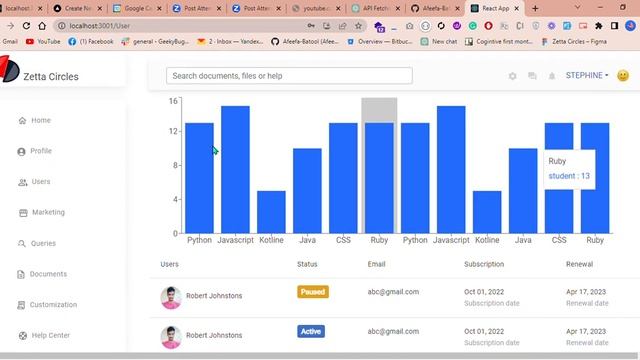Viewport: 640px width, 360px height.
Task: Open the 2 - Inbox Yandex bookmark
Action: pos(230,41)
